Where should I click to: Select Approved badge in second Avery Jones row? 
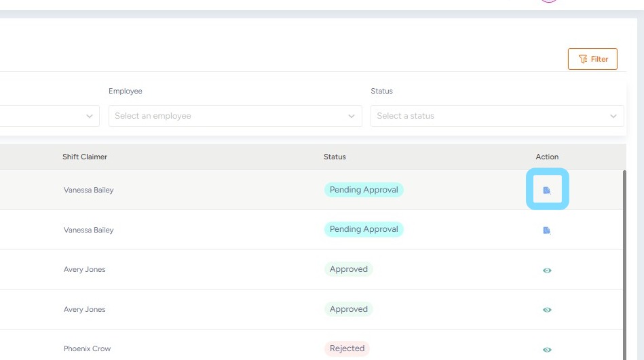(x=349, y=309)
